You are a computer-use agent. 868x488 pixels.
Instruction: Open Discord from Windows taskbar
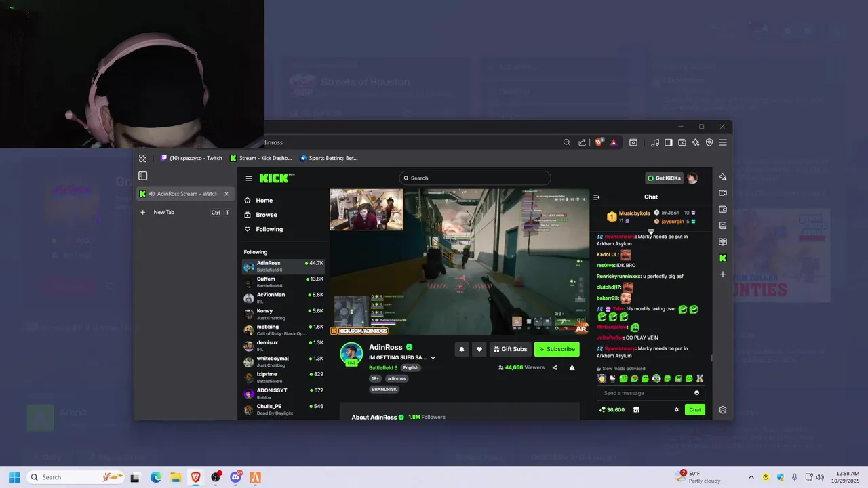click(236, 477)
